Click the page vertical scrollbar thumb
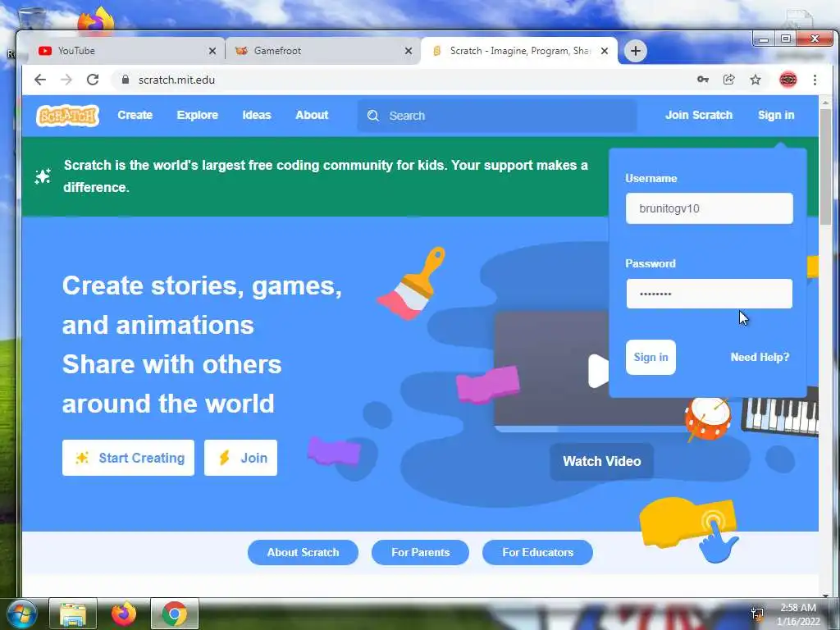Image resolution: width=840 pixels, height=630 pixels. click(825, 166)
